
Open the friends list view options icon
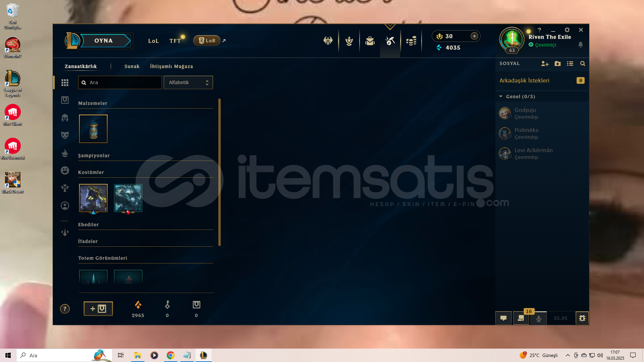click(x=570, y=64)
